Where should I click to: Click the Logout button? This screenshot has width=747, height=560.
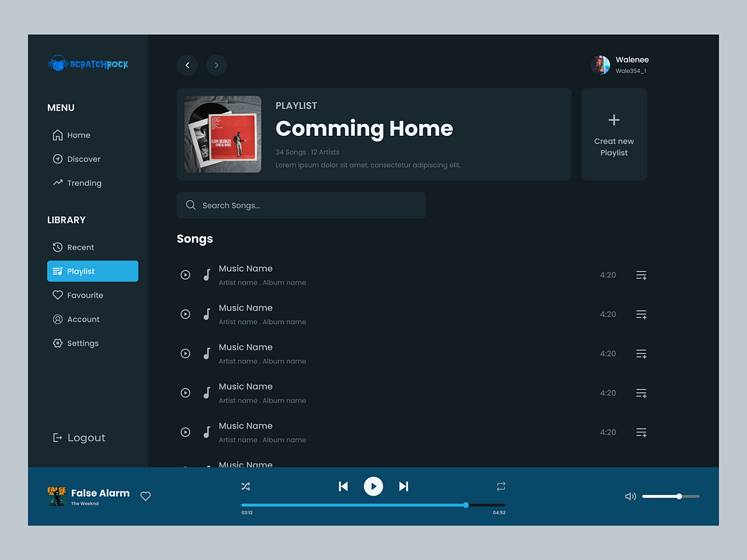click(78, 438)
